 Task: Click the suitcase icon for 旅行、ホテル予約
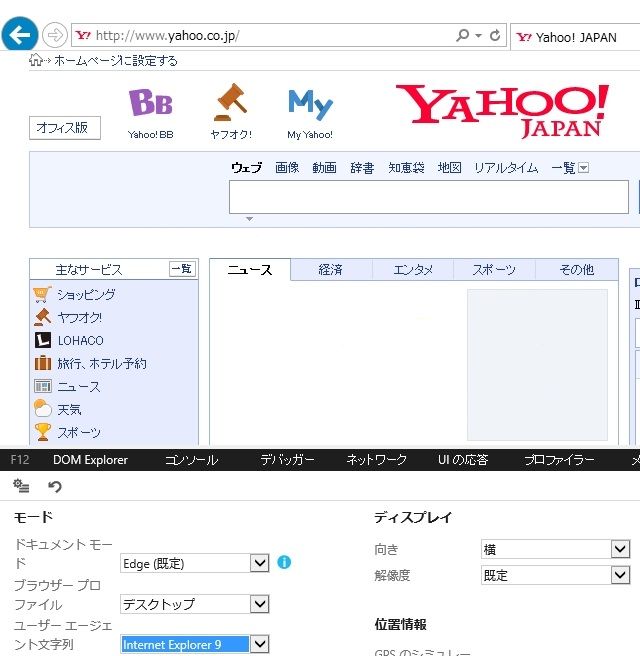coord(43,363)
